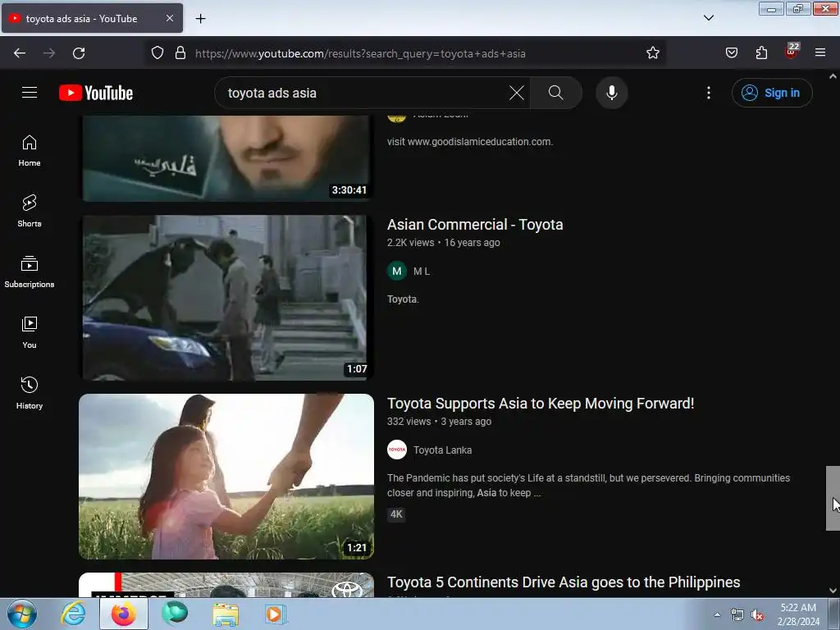Open the 3:30:41 video thumbnail
This screenshot has width=840, height=630.
click(x=226, y=158)
